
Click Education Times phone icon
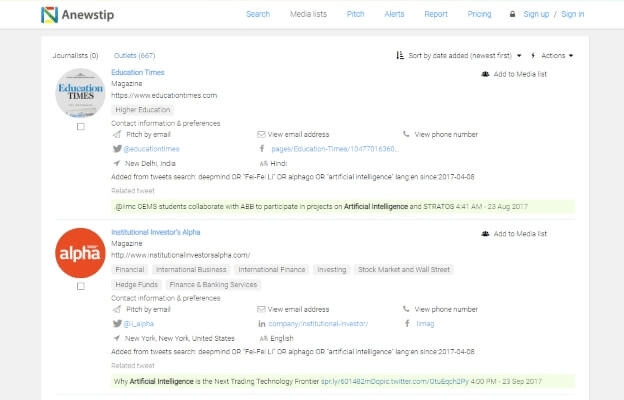[406, 134]
